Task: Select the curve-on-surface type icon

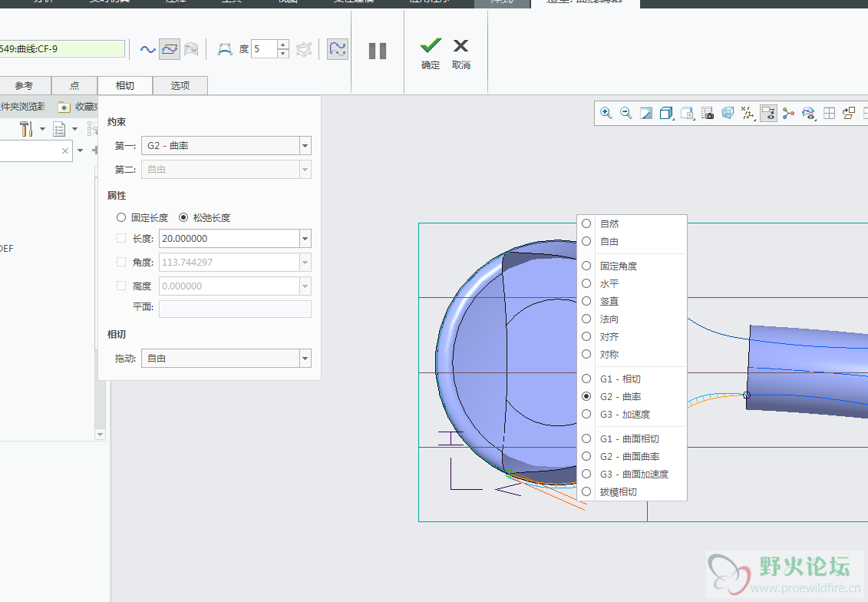Action: [191, 49]
